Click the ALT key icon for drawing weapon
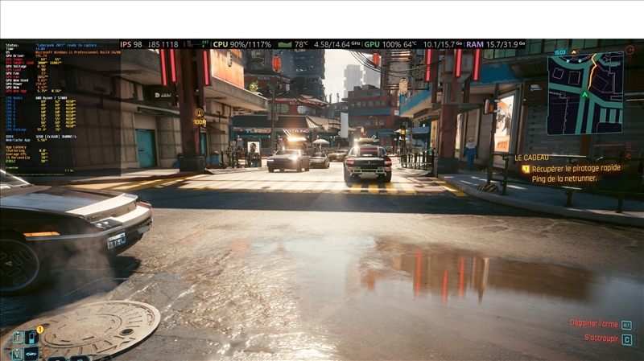Screen dimensions: 644x361 tap(626, 325)
